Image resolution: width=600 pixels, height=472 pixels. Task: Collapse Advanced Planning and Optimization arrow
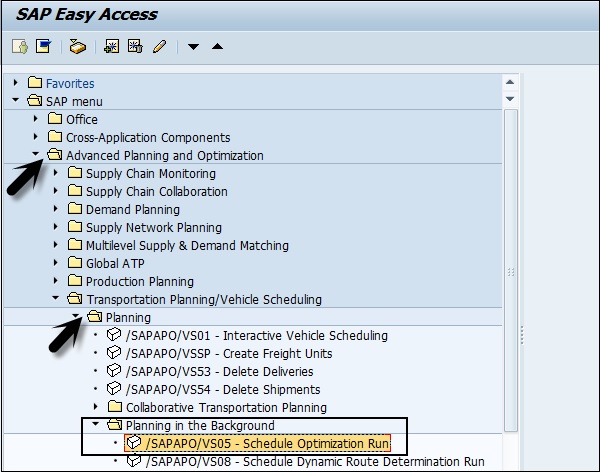(x=36, y=154)
